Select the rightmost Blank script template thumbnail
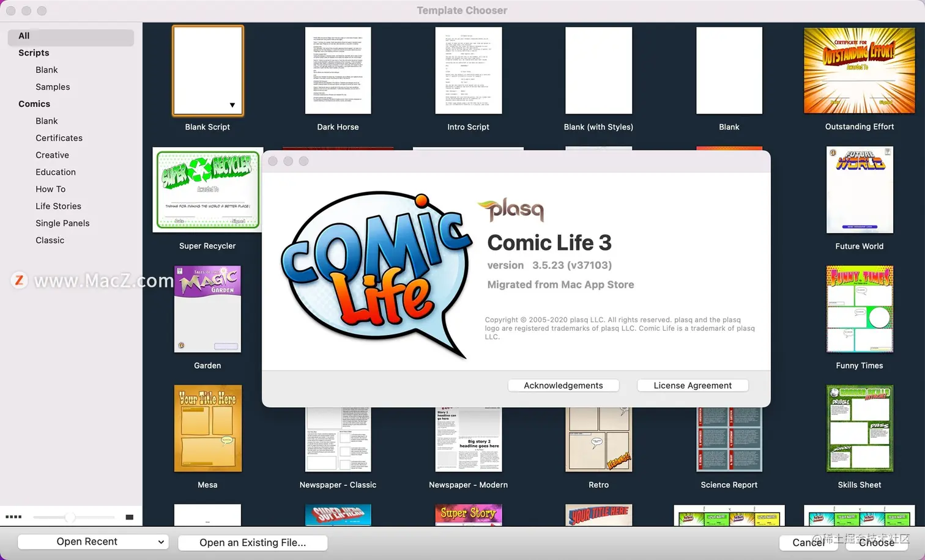The height and width of the screenshot is (560, 925). click(729, 71)
